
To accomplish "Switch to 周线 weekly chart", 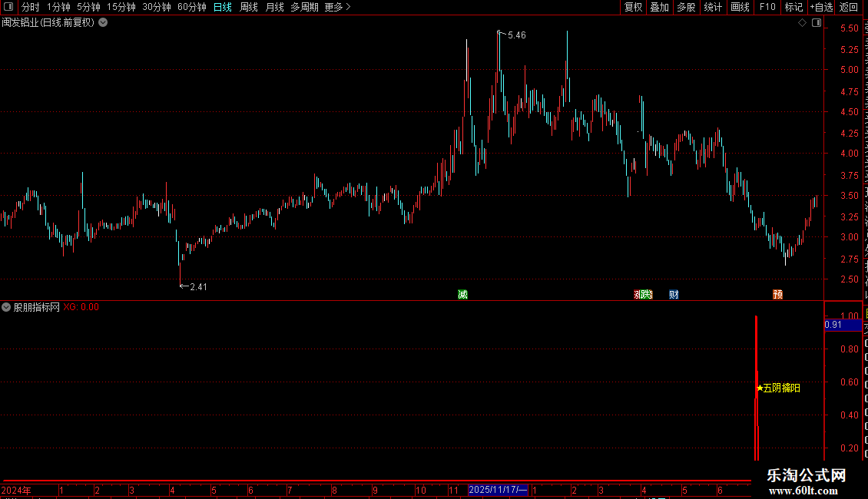I will tap(249, 7).
